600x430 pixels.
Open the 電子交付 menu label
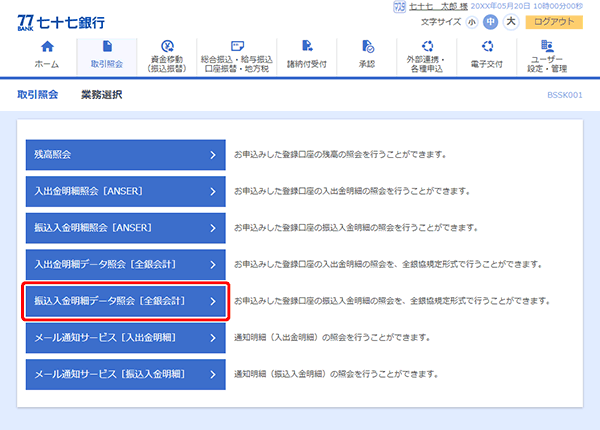pos(487,64)
